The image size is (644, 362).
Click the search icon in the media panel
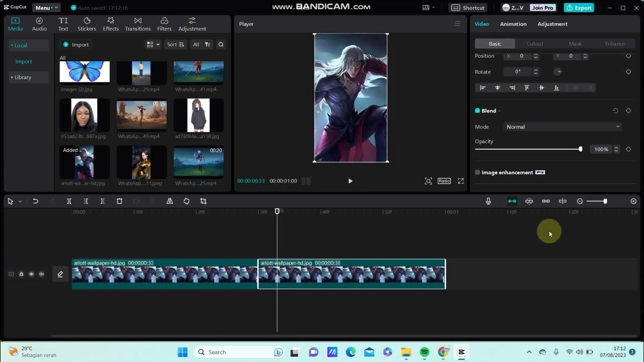click(220, 45)
